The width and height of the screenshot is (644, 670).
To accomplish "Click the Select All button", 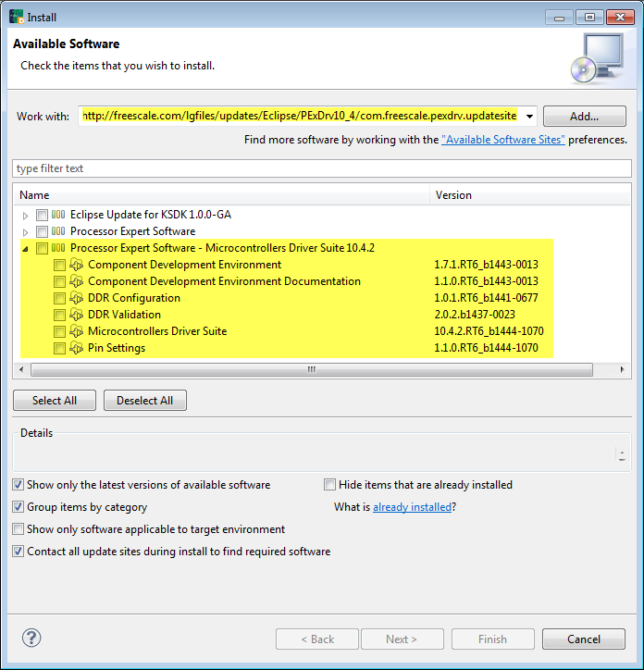I will click(55, 401).
